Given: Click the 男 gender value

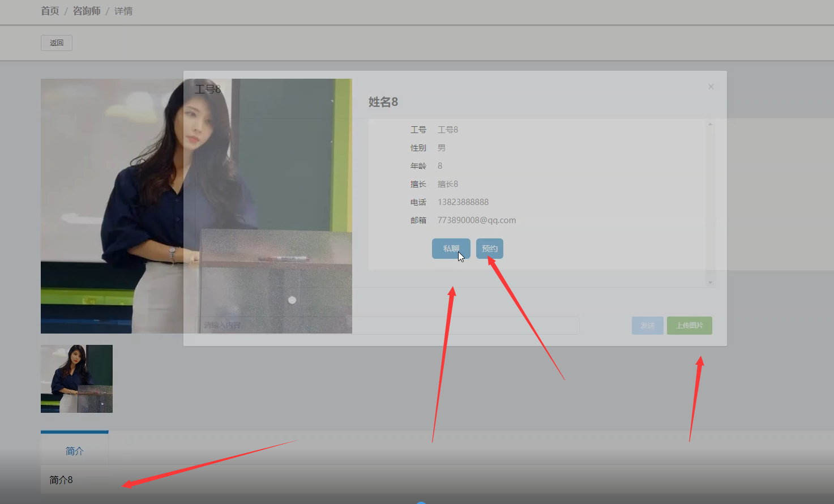Looking at the screenshot, I should pos(442,148).
